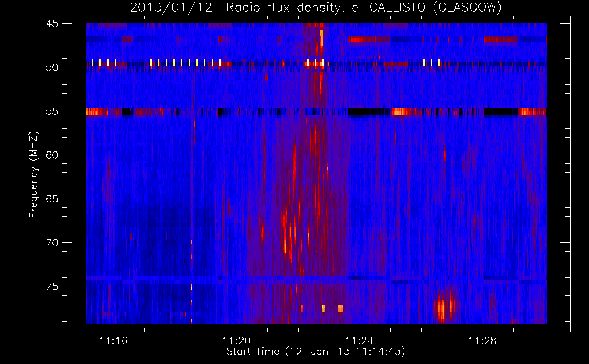Click the 65 frequency tick label
The width and height of the screenshot is (589, 364).
52,199
